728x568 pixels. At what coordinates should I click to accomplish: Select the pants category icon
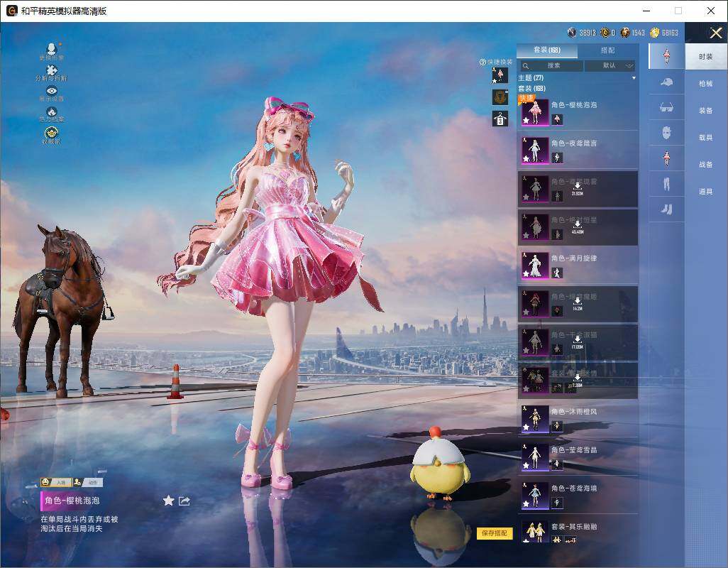pyautogui.click(x=666, y=185)
